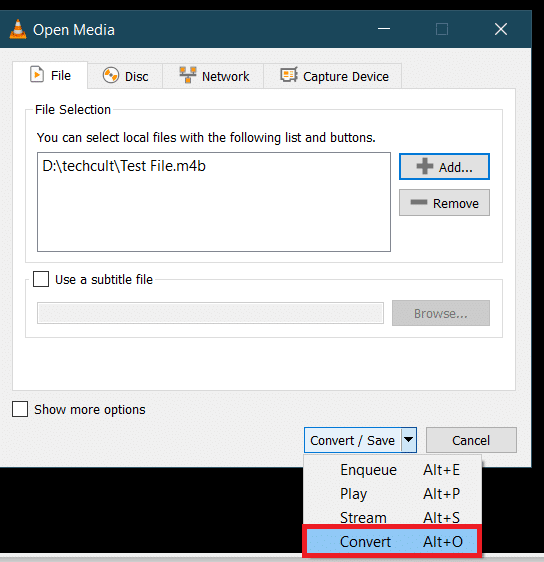
Task: Choose Play from the dropdown menu
Action: pos(392,494)
